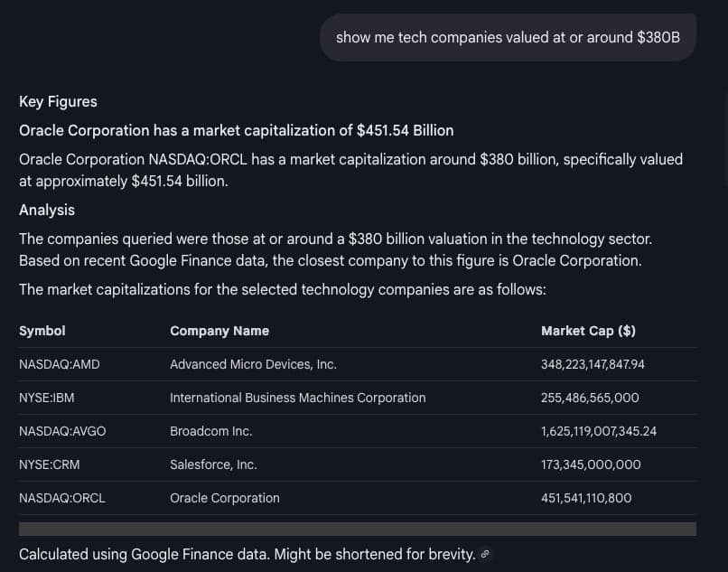Image resolution: width=728 pixels, height=572 pixels.
Task: Click Oracle Corporation in the table row
Action: click(x=225, y=498)
